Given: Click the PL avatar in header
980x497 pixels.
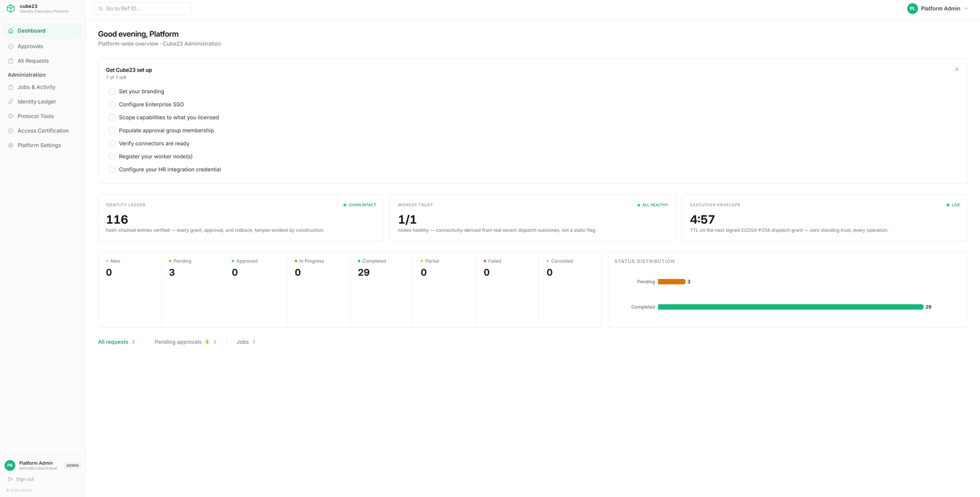Looking at the screenshot, I should click(913, 9).
